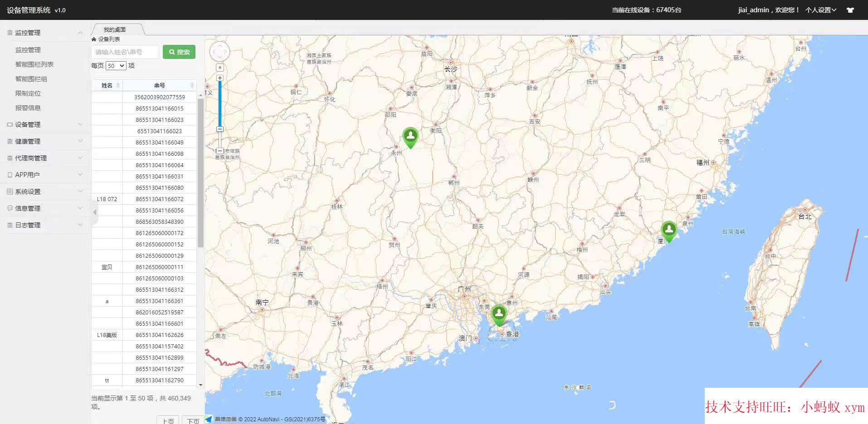Collapse the 监控管理 menu group

pyautogui.click(x=80, y=33)
